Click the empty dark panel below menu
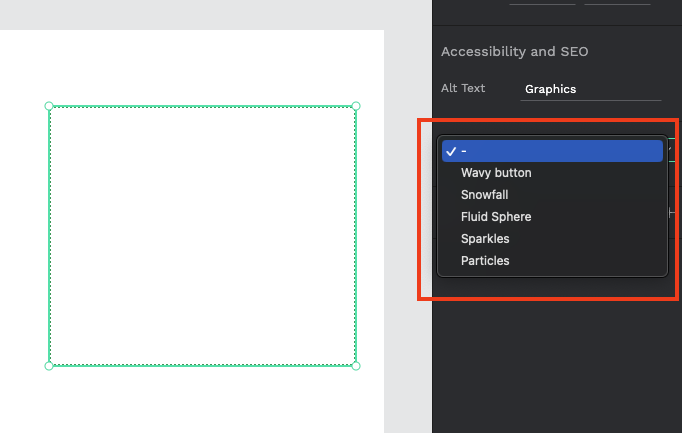Viewport: 682px width, 433px height. click(x=557, y=365)
